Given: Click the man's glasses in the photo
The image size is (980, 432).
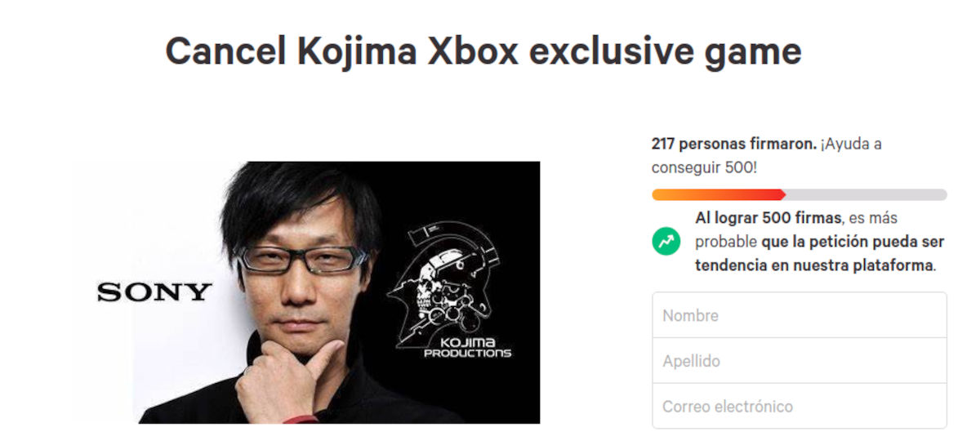Looking at the screenshot, I should [301, 258].
